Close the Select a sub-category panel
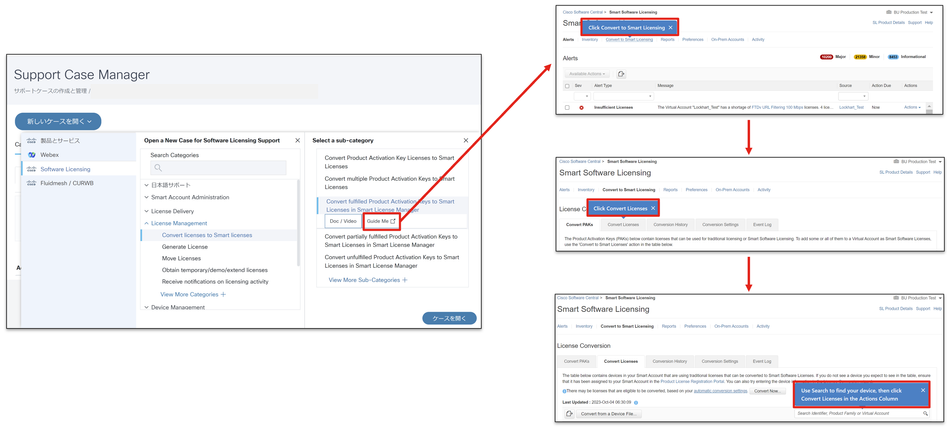The width and height of the screenshot is (947, 429). click(466, 140)
